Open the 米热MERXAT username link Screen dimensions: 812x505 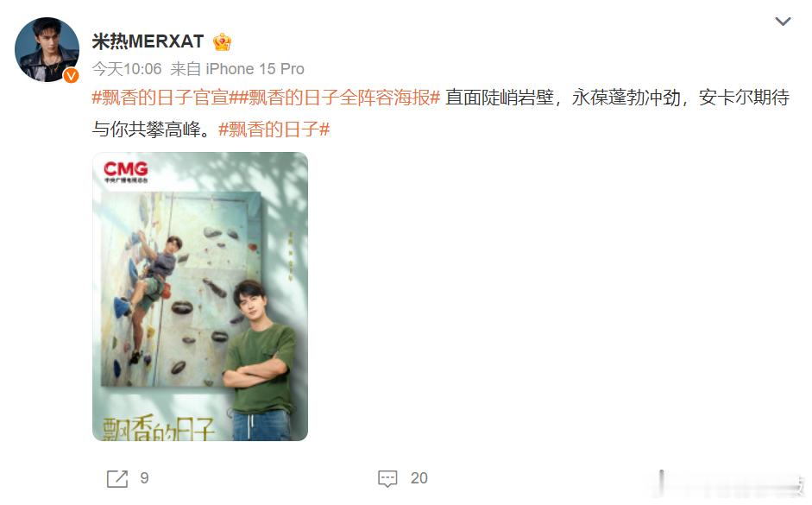tap(148, 41)
